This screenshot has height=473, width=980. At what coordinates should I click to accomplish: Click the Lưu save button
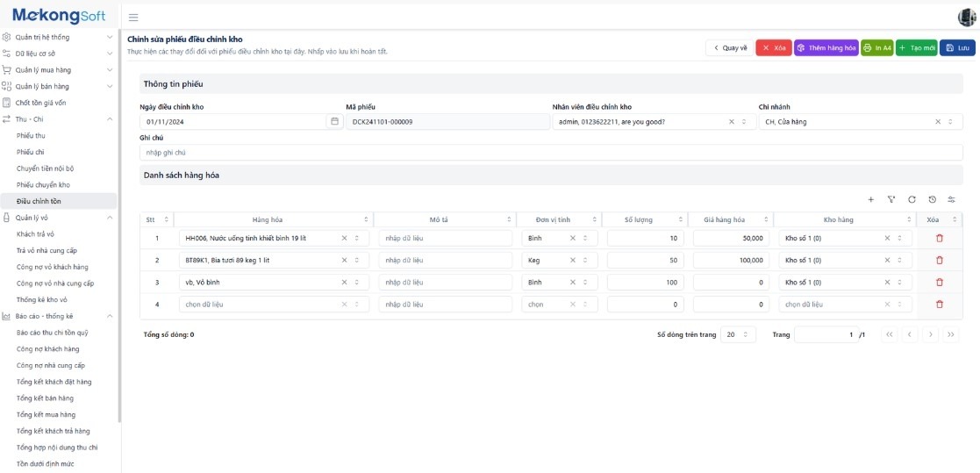(x=957, y=47)
